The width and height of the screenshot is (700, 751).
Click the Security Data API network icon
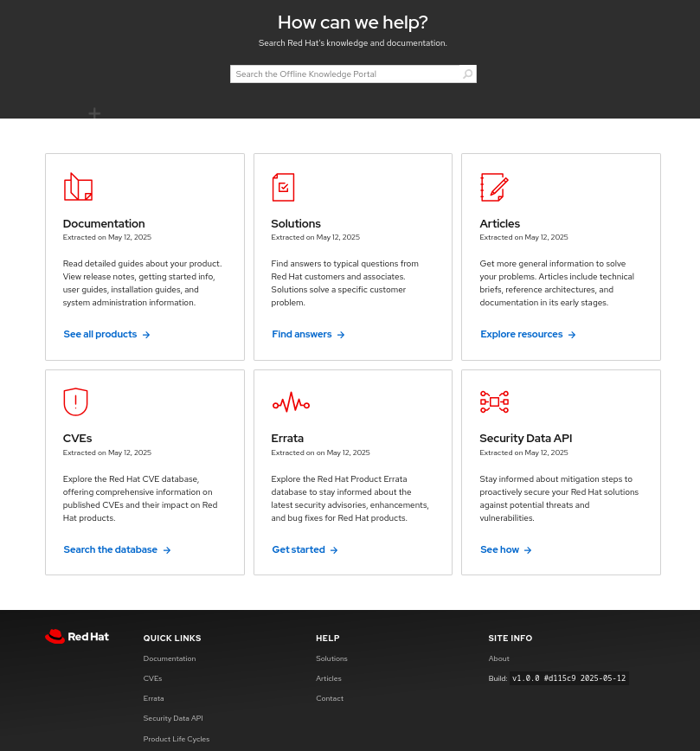(494, 401)
